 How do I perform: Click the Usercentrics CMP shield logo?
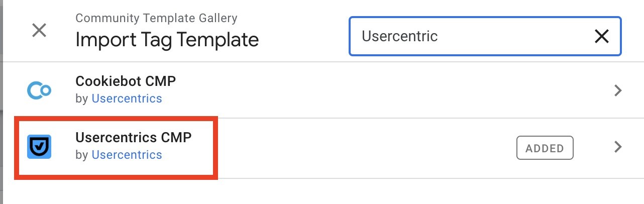click(39, 147)
